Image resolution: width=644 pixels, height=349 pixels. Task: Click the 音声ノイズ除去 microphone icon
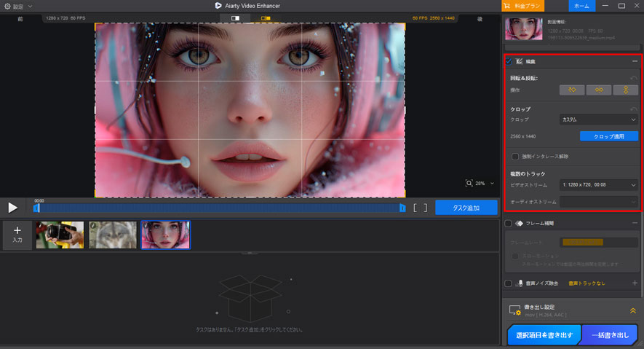pyautogui.click(x=520, y=283)
